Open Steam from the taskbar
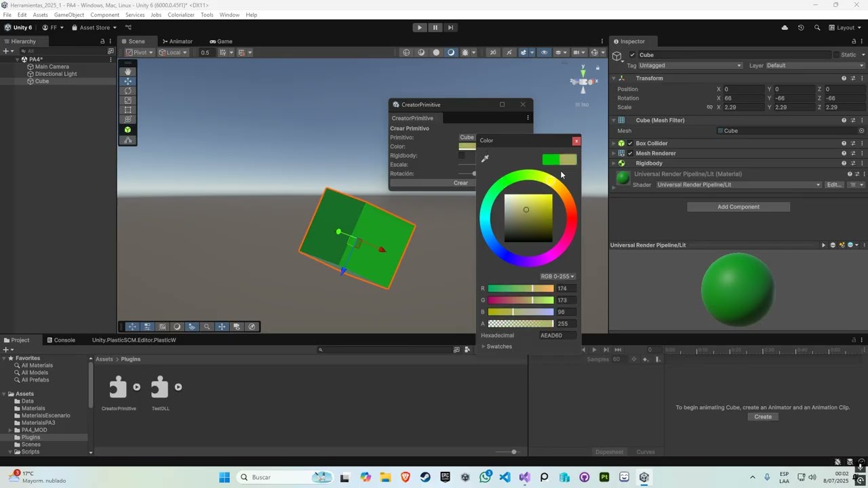This screenshot has width=868, height=488. (425, 477)
